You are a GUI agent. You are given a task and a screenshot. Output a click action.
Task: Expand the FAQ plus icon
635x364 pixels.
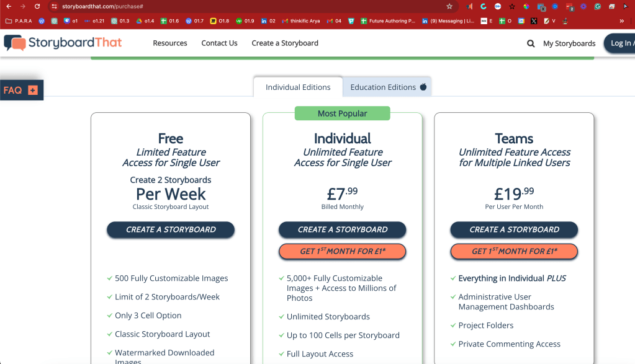(33, 90)
